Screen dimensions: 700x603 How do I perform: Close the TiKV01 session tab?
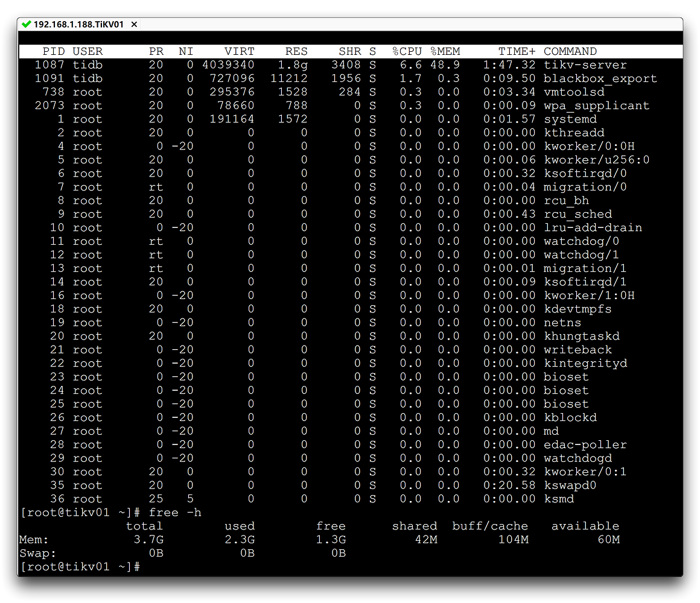[134, 25]
